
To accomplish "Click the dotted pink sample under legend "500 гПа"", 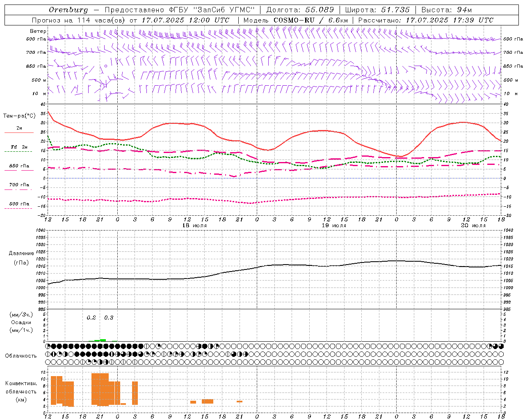I will coord(18,208).
